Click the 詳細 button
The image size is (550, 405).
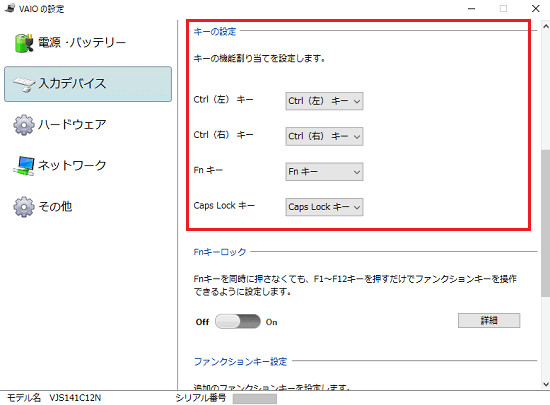click(x=489, y=320)
